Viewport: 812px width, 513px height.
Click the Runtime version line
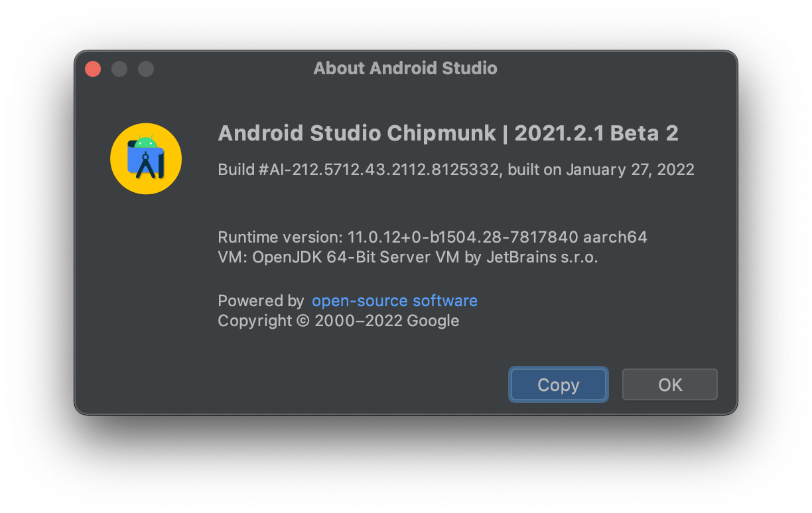tap(432, 237)
